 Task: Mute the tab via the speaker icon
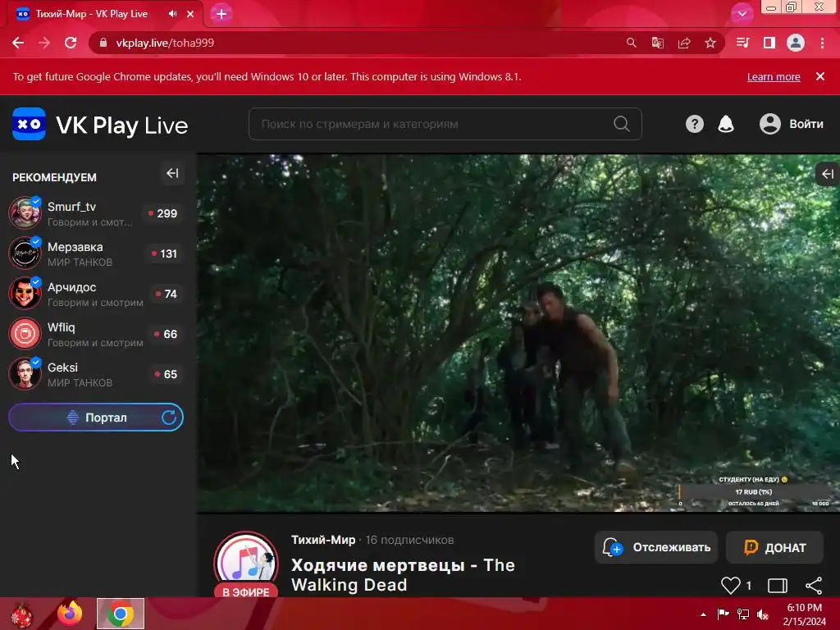172,14
